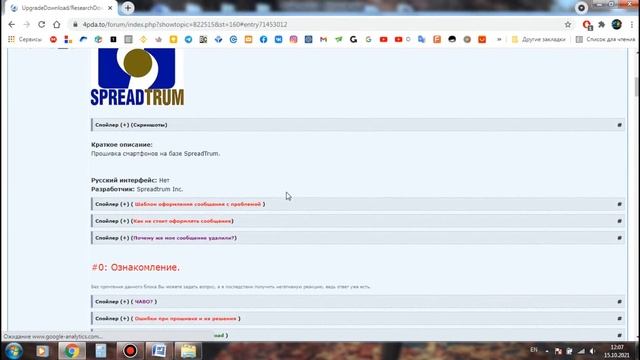Open Список для чтения
Screen dimensions: 640x360
pyautogui.click(x=606, y=39)
